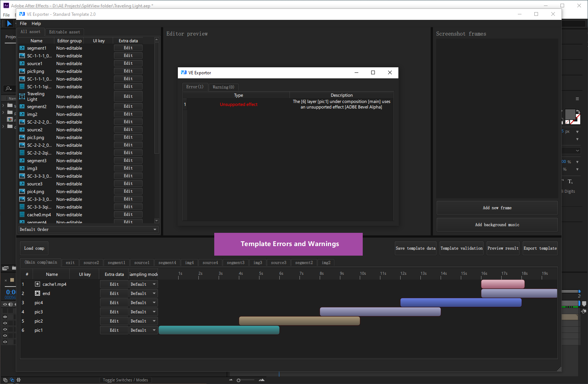Click the Edit button for source1 asset
588x384 pixels.
point(128,63)
